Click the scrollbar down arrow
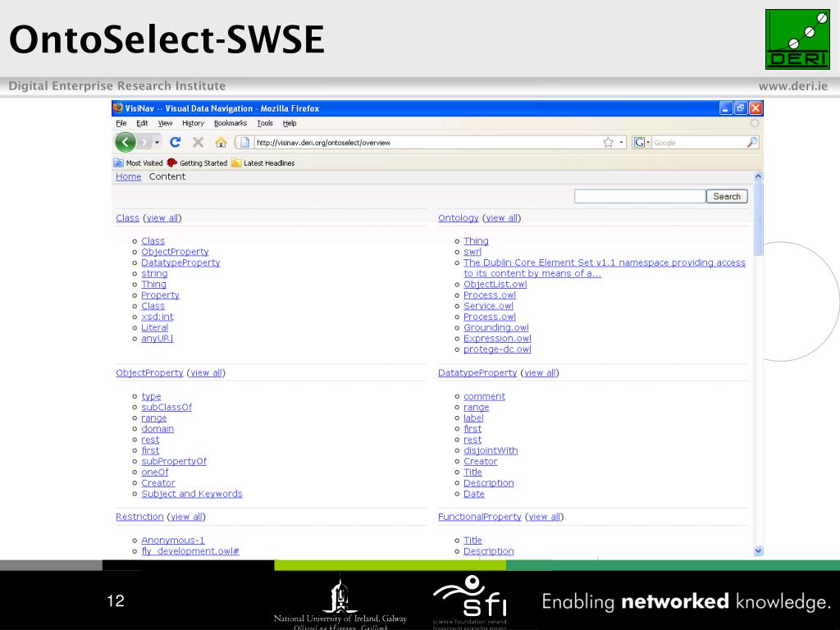Viewport: 840px width, 630px height. tap(758, 550)
